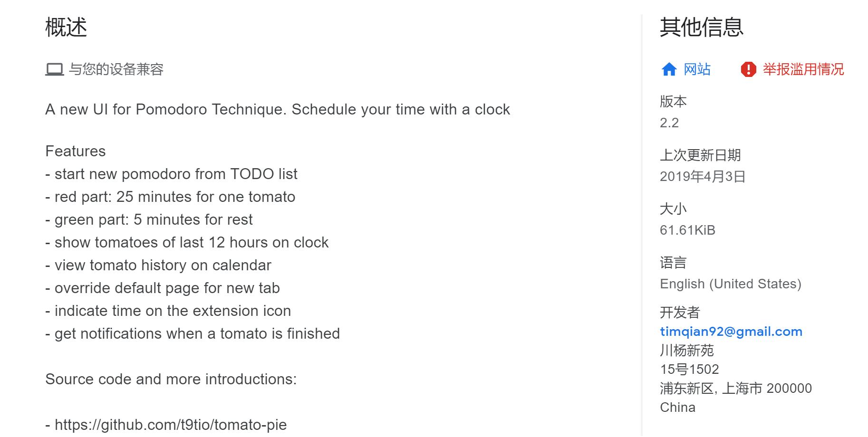Click the laptop device compatibility icon

(x=54, y=70)
